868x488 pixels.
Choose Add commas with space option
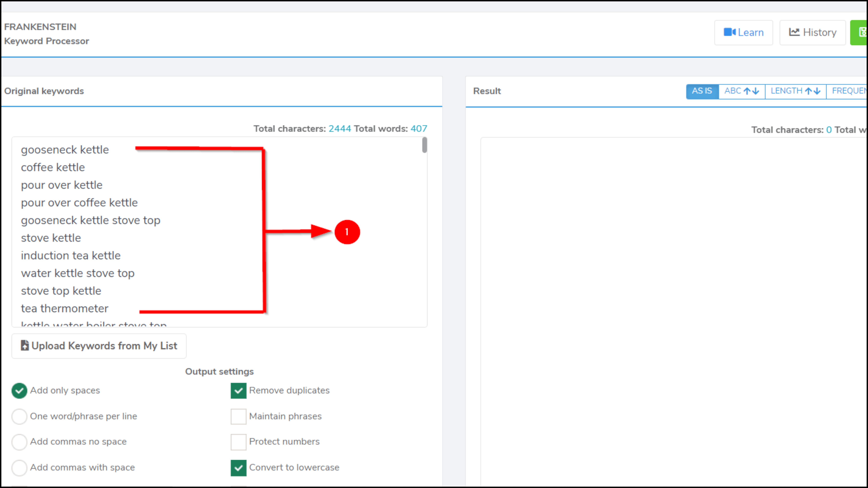[x=19, y=467]
